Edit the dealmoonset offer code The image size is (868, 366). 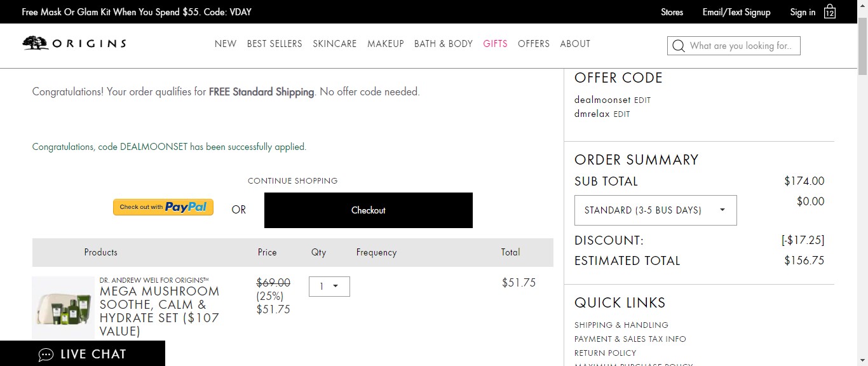642,100
